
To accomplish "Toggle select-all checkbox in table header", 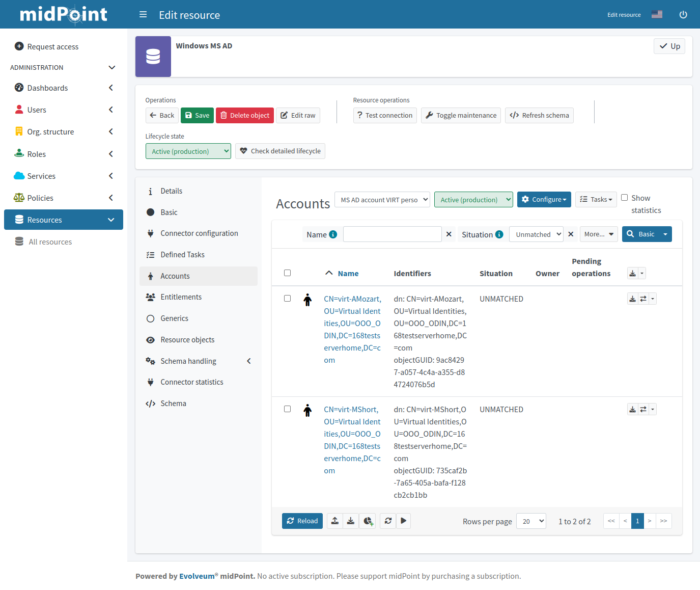I will (x=287, y=273).
